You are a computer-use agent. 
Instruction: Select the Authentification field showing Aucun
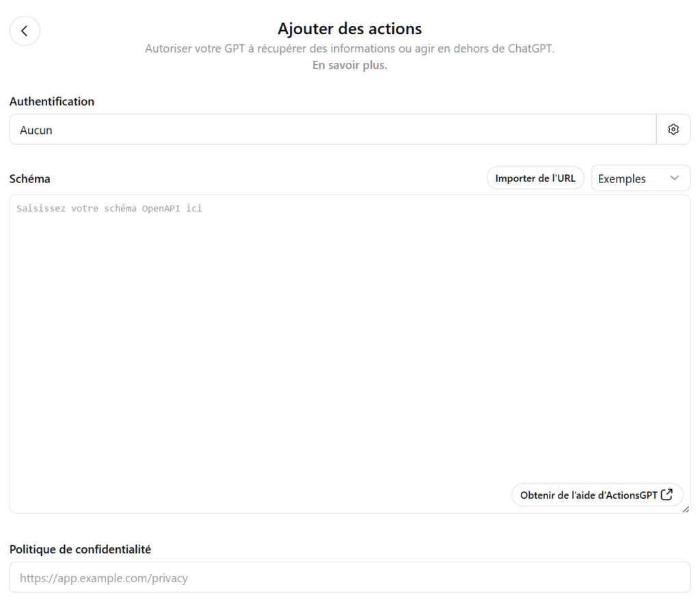pos(333,129)
